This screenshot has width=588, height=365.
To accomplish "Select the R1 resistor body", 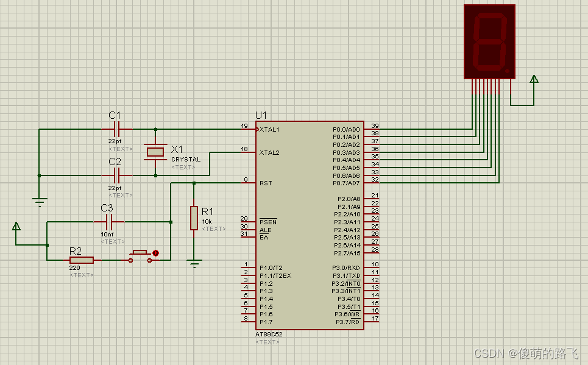I will pos(194,218).
